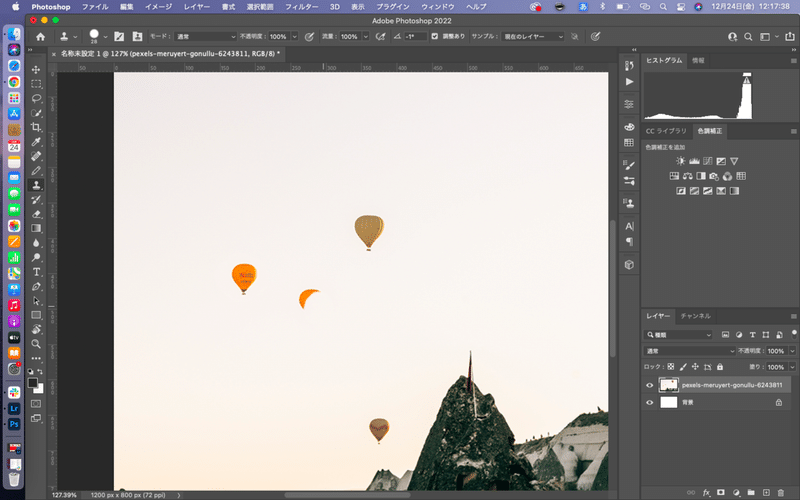Select the Pen tool
This screenshot has width=800, height=500.
(36, 286)
